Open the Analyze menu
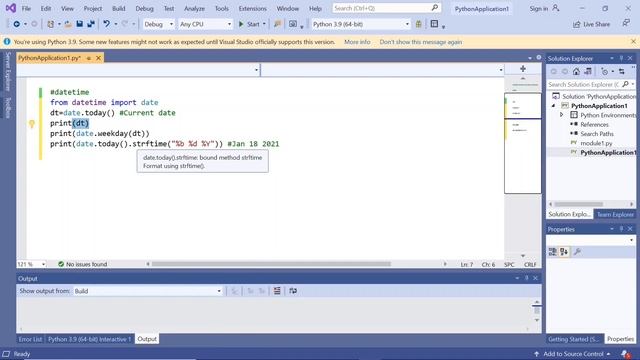This screenshot has width=640, height=360. point(194,8)
